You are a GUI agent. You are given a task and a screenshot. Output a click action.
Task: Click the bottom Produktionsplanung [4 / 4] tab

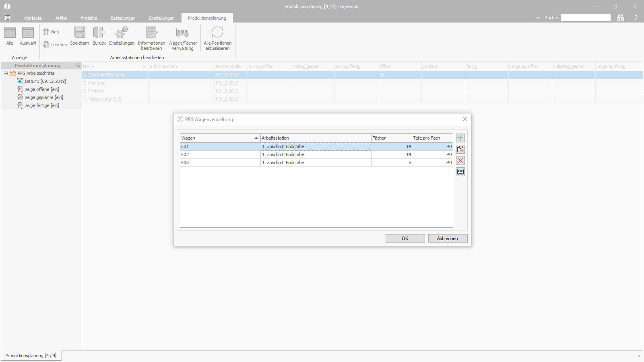click(31, 356)
